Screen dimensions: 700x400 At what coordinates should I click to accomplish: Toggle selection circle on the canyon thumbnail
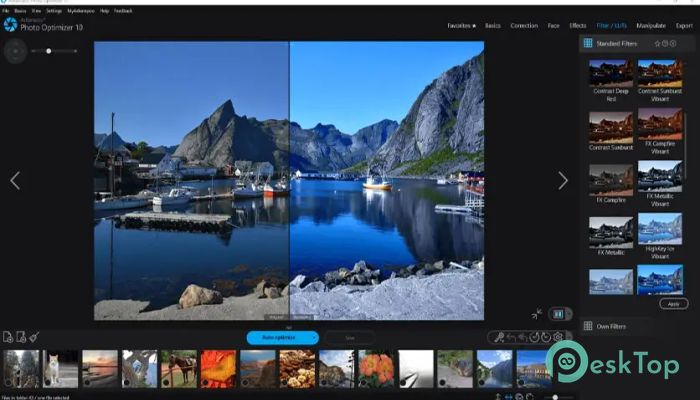pos(245,383)
